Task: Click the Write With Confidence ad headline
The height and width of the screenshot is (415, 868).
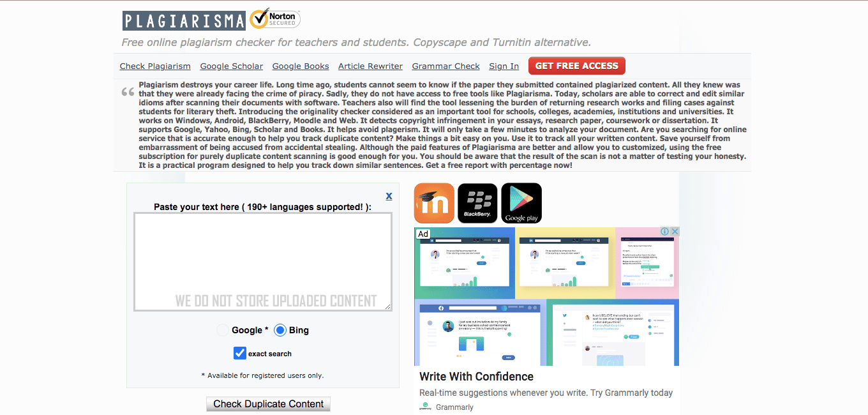Action: tap(476, 377)
